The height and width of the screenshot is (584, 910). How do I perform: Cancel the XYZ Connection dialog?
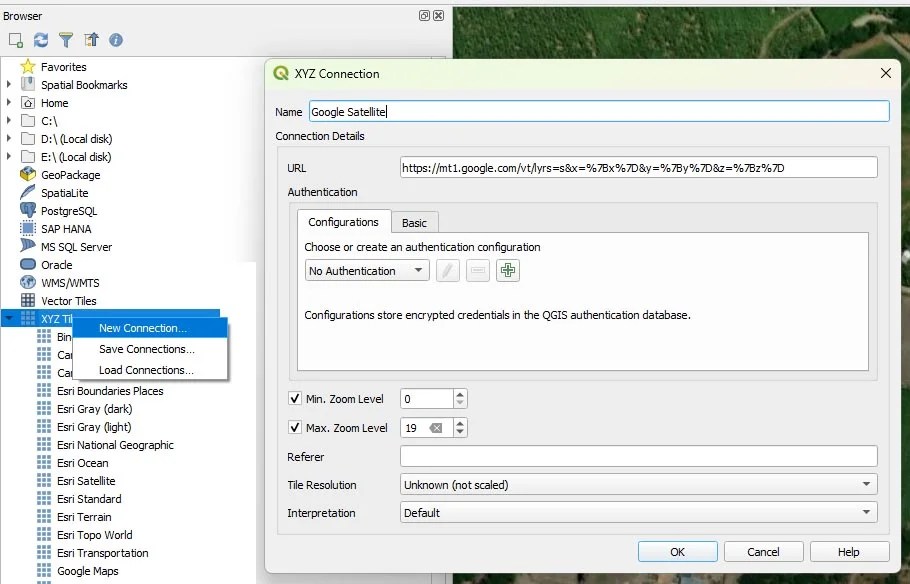click(x=763, y=552)
